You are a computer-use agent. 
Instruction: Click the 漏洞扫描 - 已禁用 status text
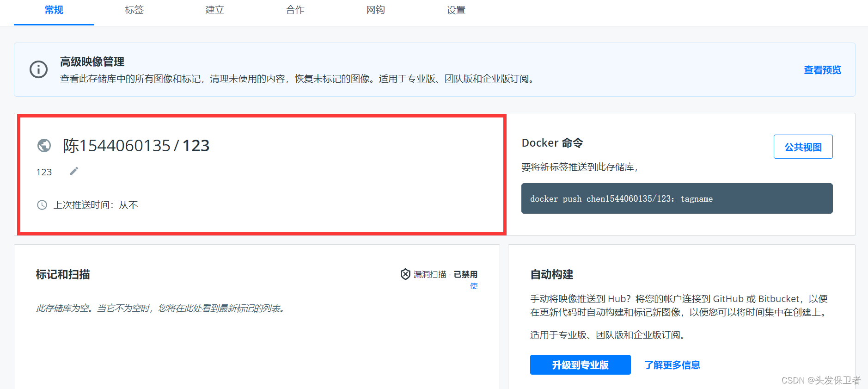[x=446, y=274]
